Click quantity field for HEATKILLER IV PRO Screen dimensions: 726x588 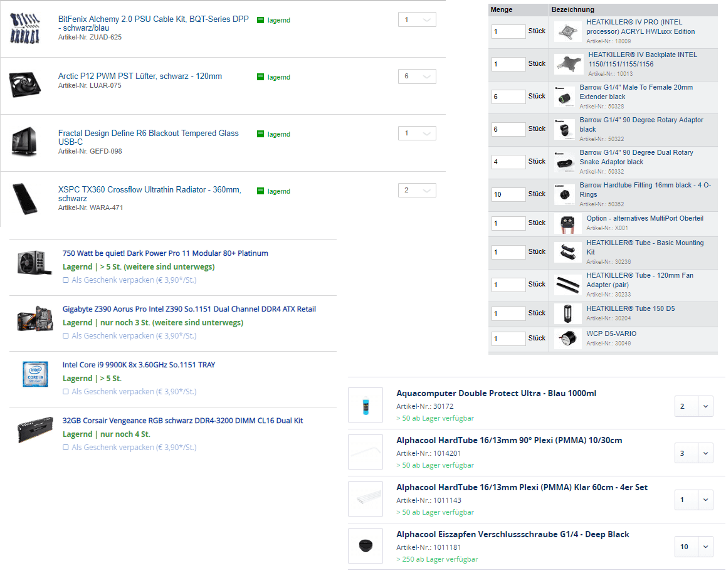coord(508,31)
